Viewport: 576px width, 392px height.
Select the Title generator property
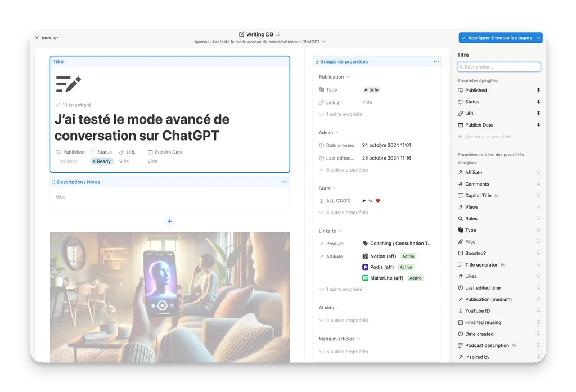499,264
